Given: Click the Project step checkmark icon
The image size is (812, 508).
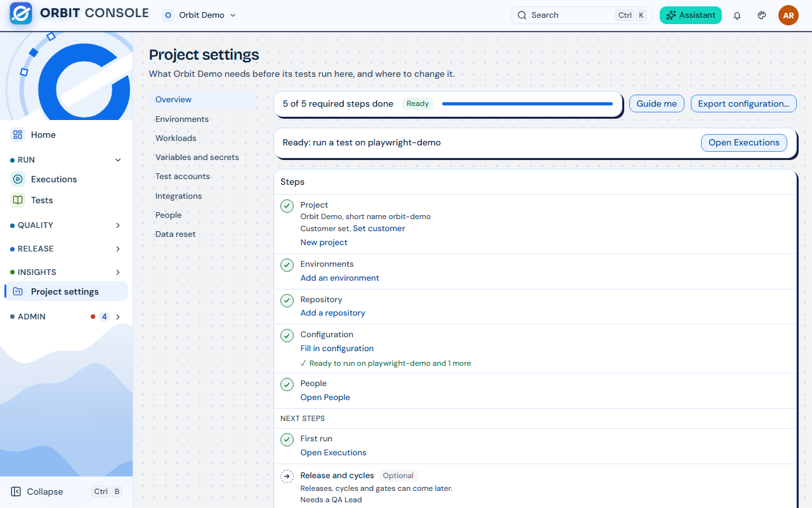Looking at the screenshot, I should click(x=287, y=206).
